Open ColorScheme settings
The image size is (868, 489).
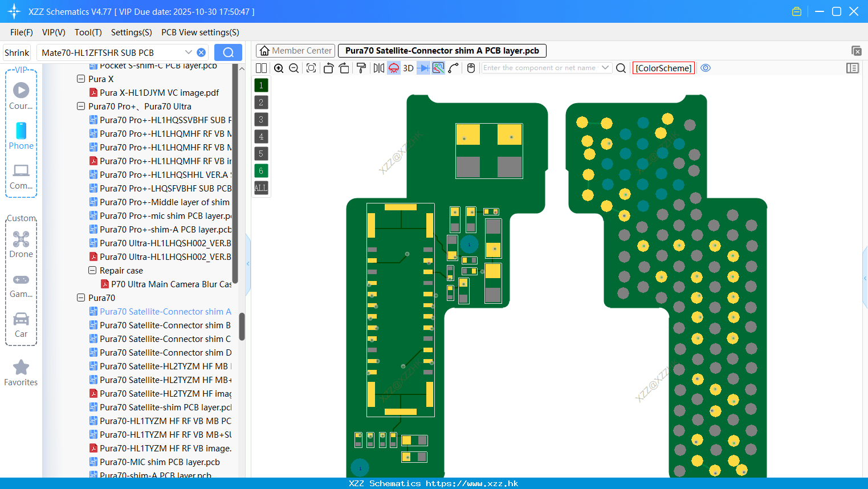click(663, 68)
